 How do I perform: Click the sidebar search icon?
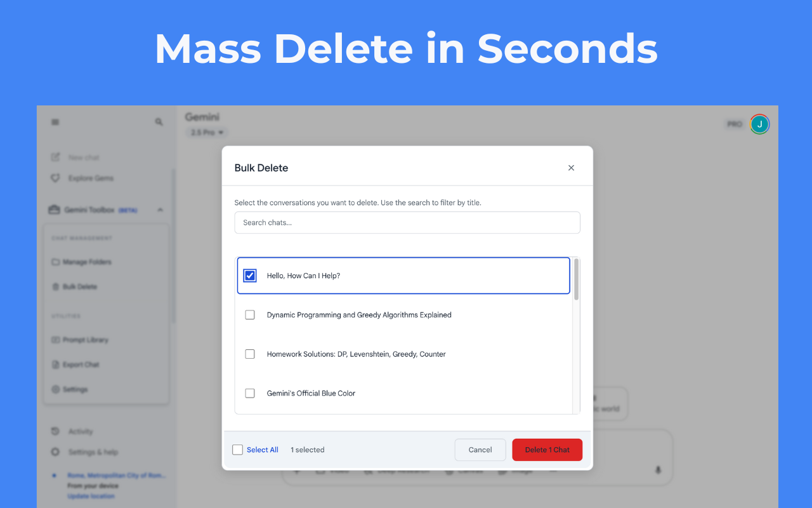coord(159,121)
